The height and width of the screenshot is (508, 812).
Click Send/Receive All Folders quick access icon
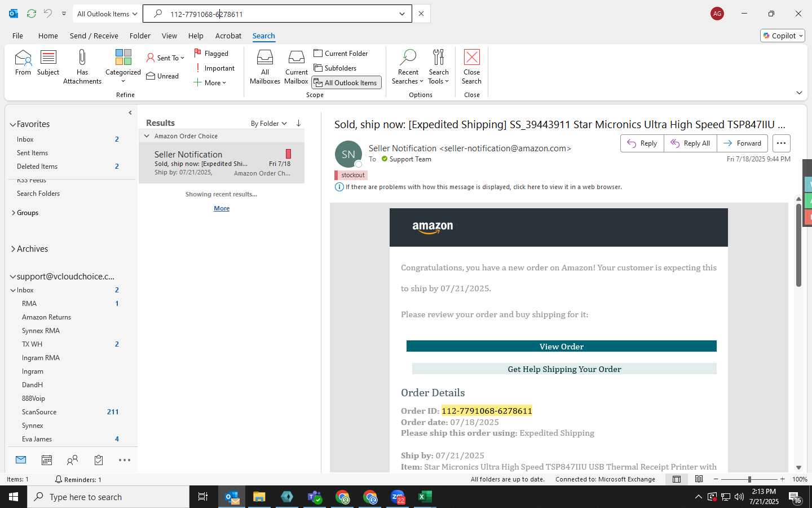(32, 14)
